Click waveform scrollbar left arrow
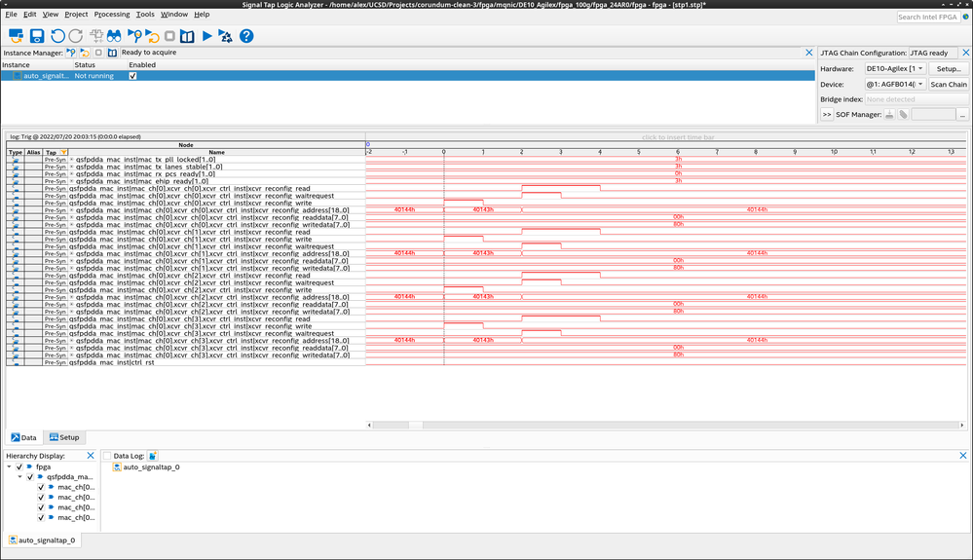This screenshot has width=973, height=560. (x=369, y=426)
